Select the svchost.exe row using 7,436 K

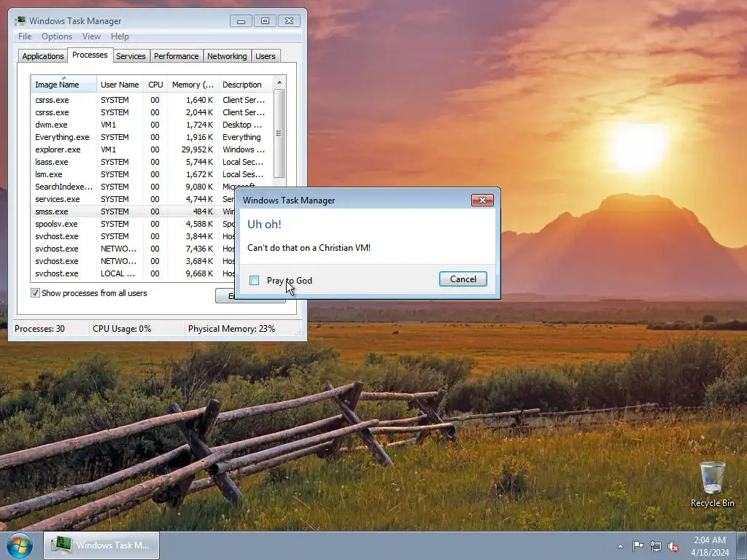tap(133, 249)
